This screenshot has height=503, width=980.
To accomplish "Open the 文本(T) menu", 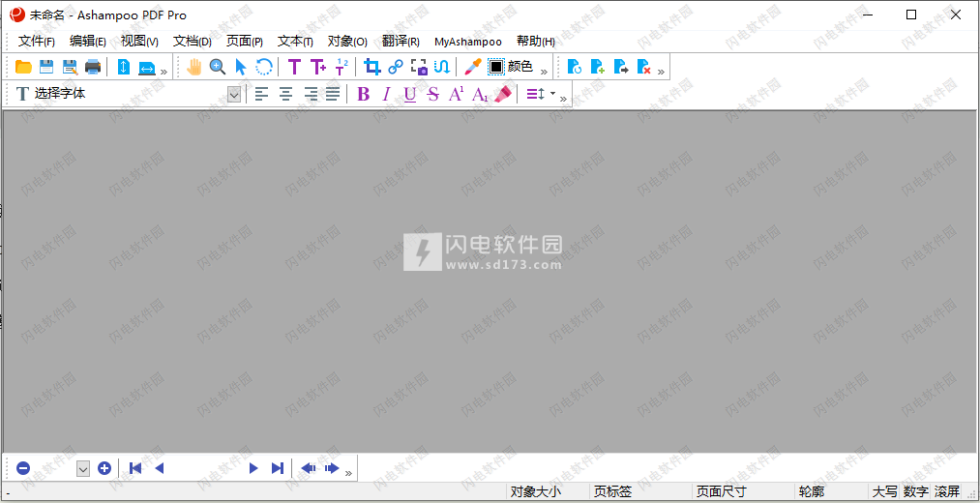I will [x=295, y=42].
